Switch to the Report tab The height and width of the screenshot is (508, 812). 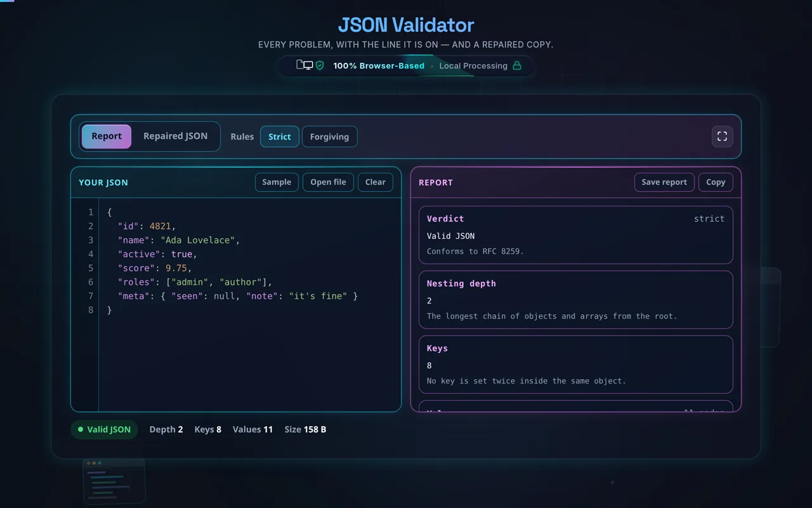click(107, 137)
